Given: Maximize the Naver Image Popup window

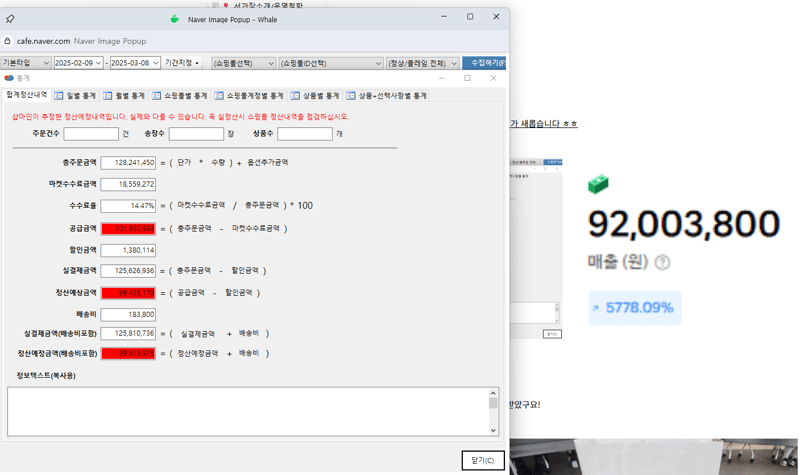Looking at the screenshot, I should point(470,17).
